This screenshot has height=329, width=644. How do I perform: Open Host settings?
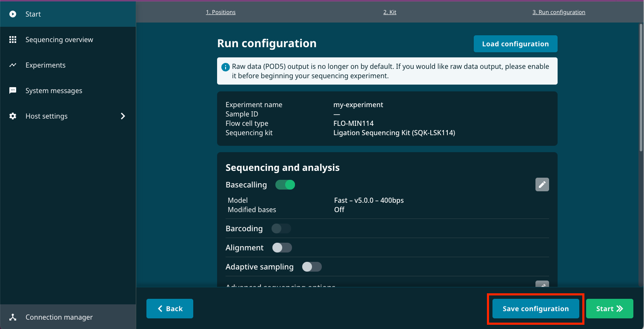tap(46, 116)
